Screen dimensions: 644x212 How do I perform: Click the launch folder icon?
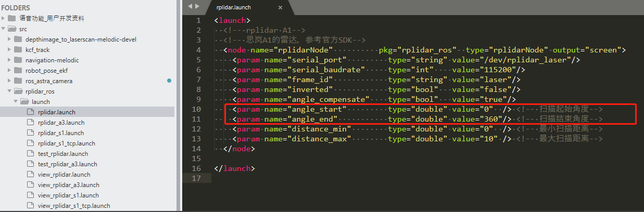[24, 102]
